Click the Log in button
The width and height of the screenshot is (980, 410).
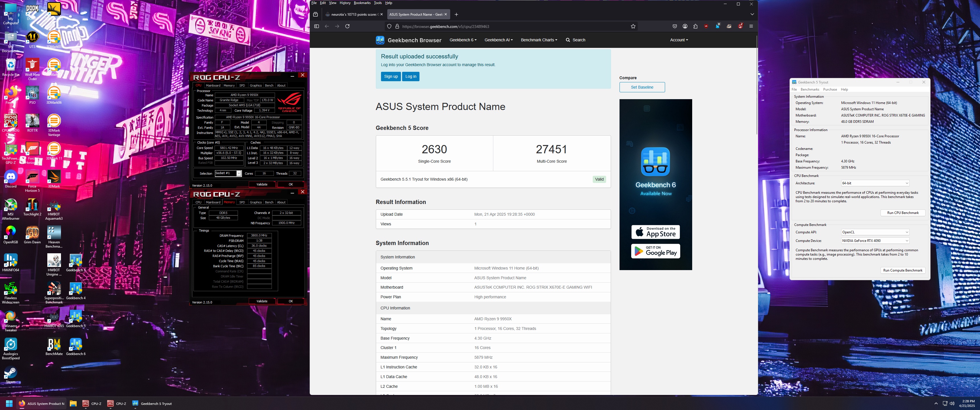(x=410, y=76)
